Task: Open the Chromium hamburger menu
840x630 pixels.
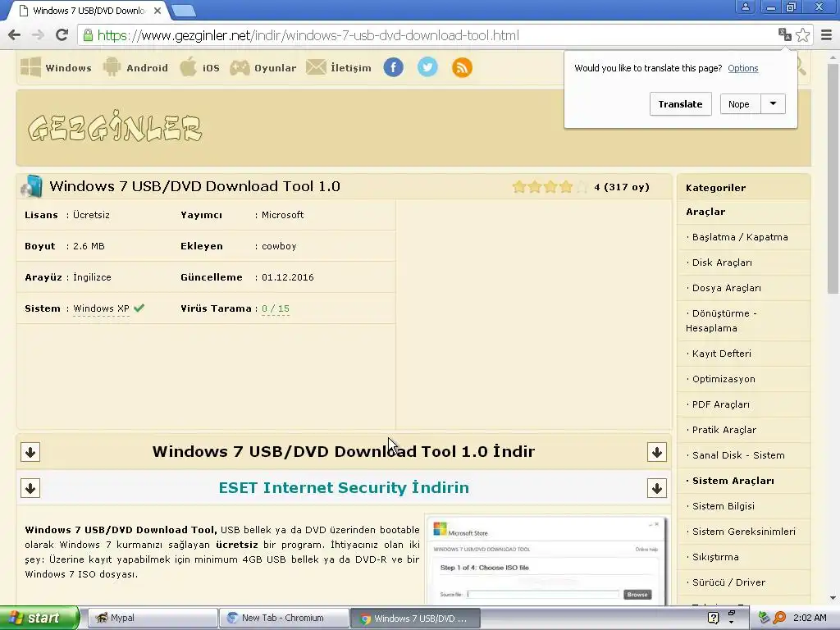Action: point(827,35)
